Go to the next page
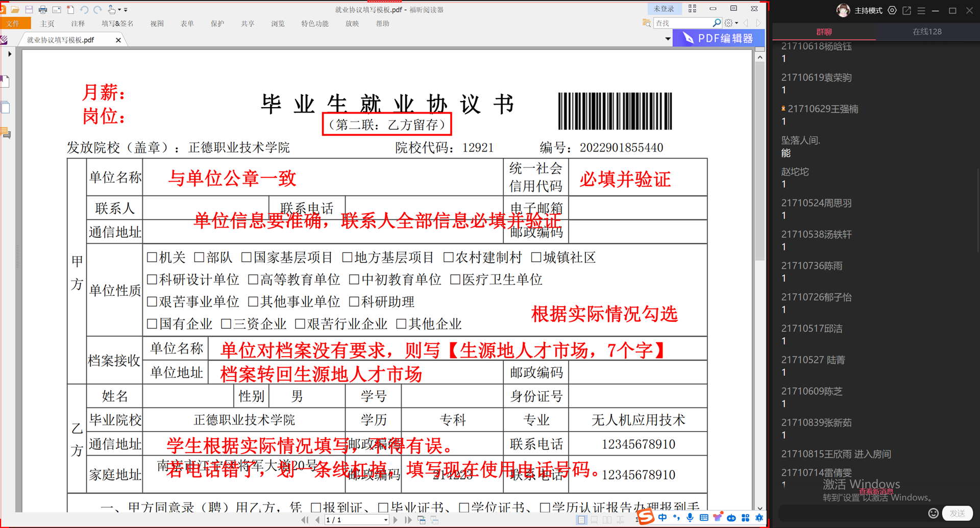This screenshot has width=980, height=528. tap(395, 520)
